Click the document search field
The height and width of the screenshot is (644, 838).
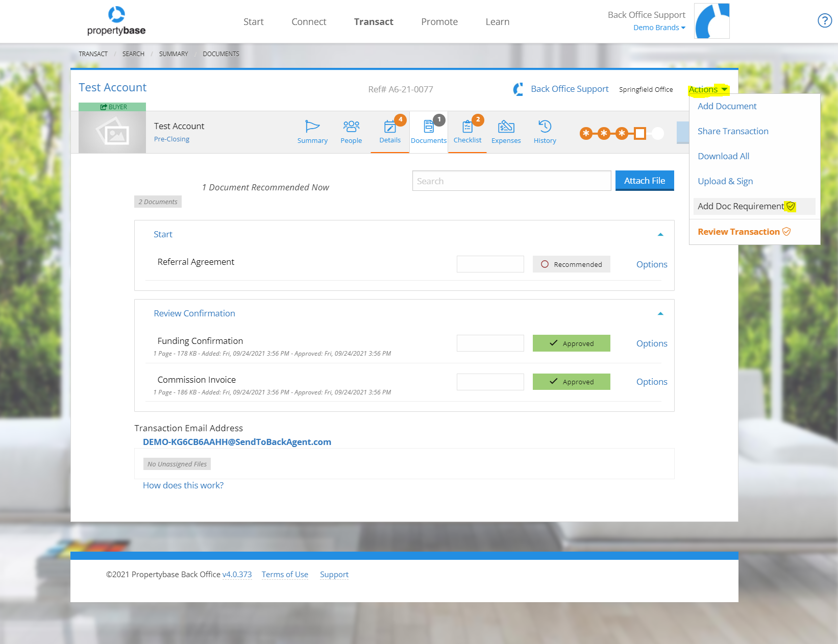pos(511,180)
